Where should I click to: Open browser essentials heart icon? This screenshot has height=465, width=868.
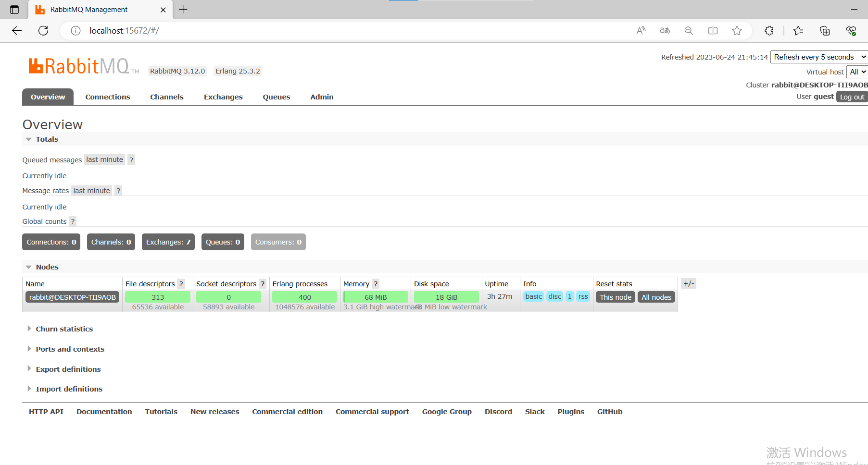point(851,31)
